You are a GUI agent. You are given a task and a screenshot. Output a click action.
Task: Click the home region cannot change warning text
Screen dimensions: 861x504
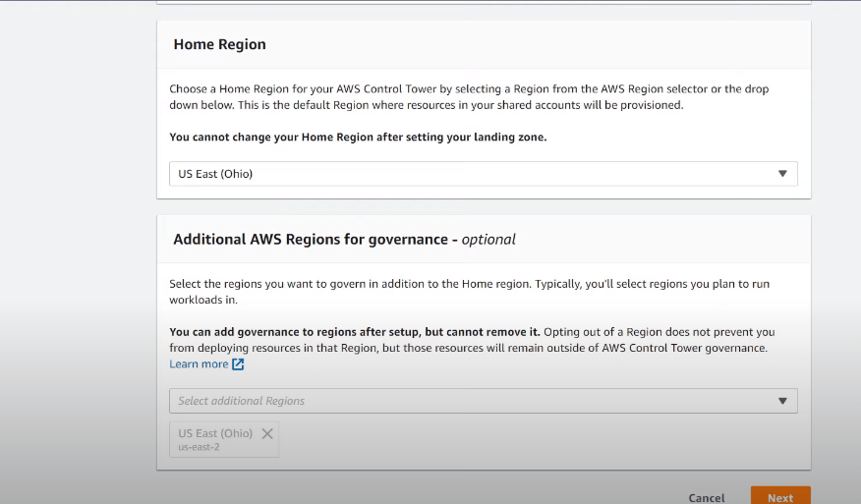358,138
